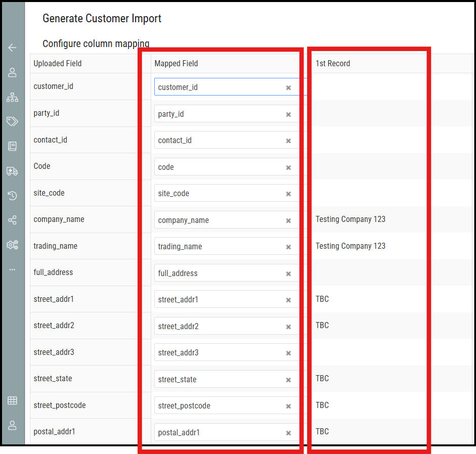Screen dimensions: 476x454
Task: Open the history clock icon in sidebar
Action: coord(12,196)
